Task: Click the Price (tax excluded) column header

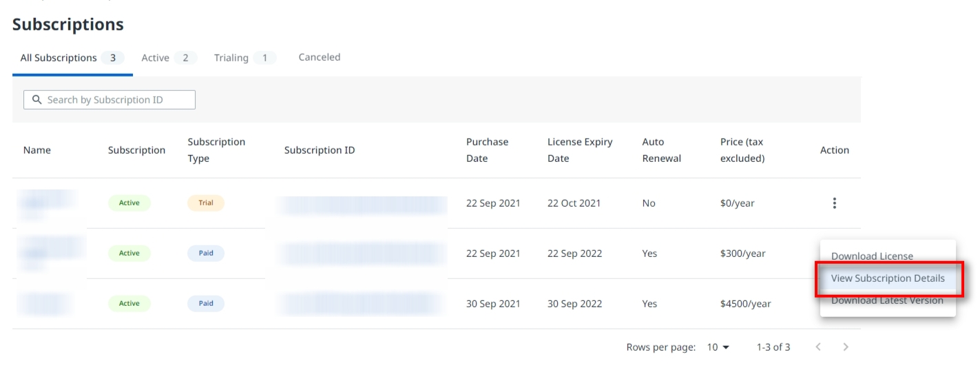Action: 742,150
